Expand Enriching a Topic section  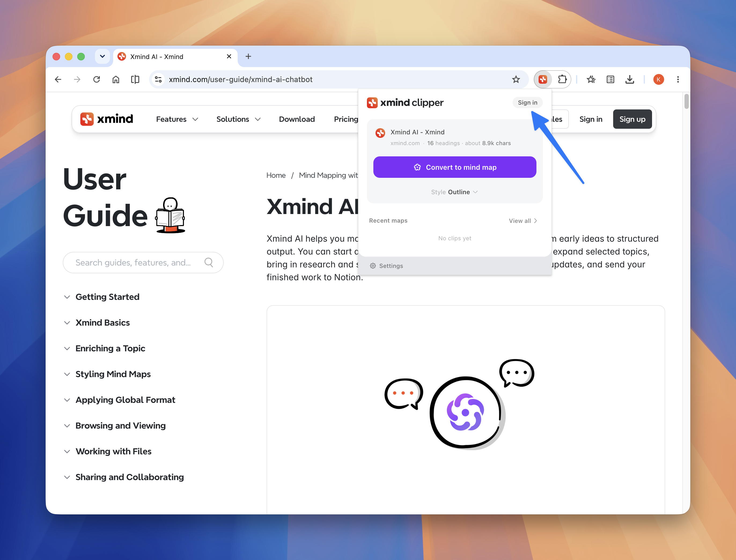click(104, 348)
